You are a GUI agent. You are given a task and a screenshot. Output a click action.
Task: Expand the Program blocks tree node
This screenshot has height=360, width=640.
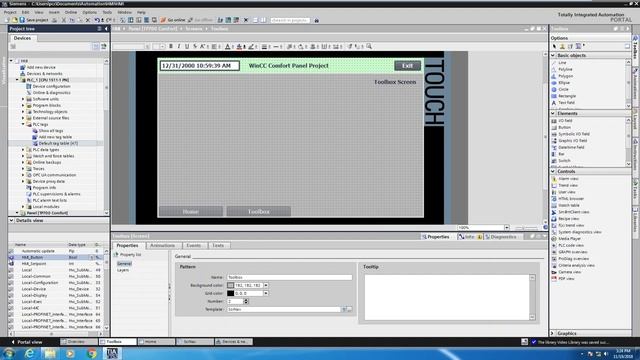click(x=23, y=105)
